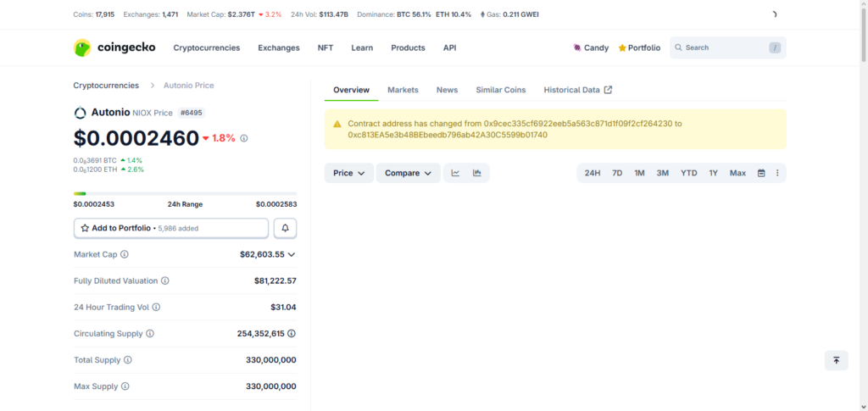Switch to the Markets tab

pos(403,90)
